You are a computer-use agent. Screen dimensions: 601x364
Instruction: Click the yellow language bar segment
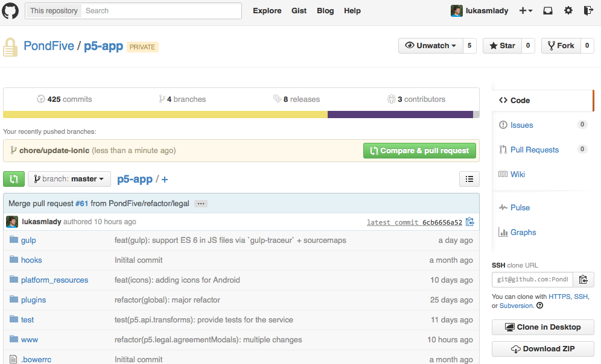pos(165,115)
